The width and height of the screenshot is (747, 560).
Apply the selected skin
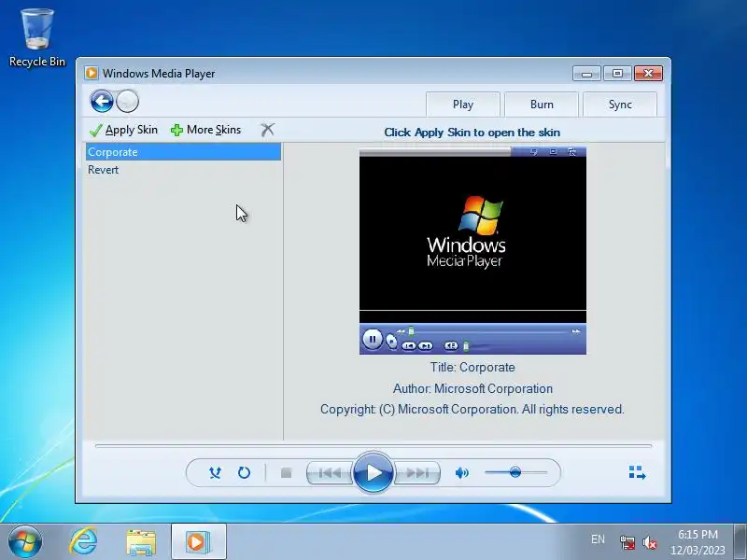click(123, 130)
